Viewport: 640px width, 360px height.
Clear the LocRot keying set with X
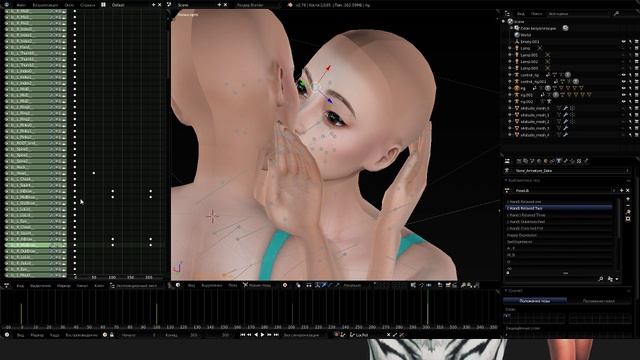(x=388, y=335)
